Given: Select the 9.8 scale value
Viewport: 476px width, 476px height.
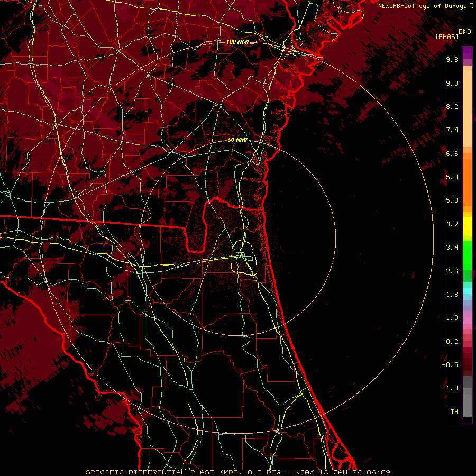Looking at the screenshot, I should (x=452, y=59).
